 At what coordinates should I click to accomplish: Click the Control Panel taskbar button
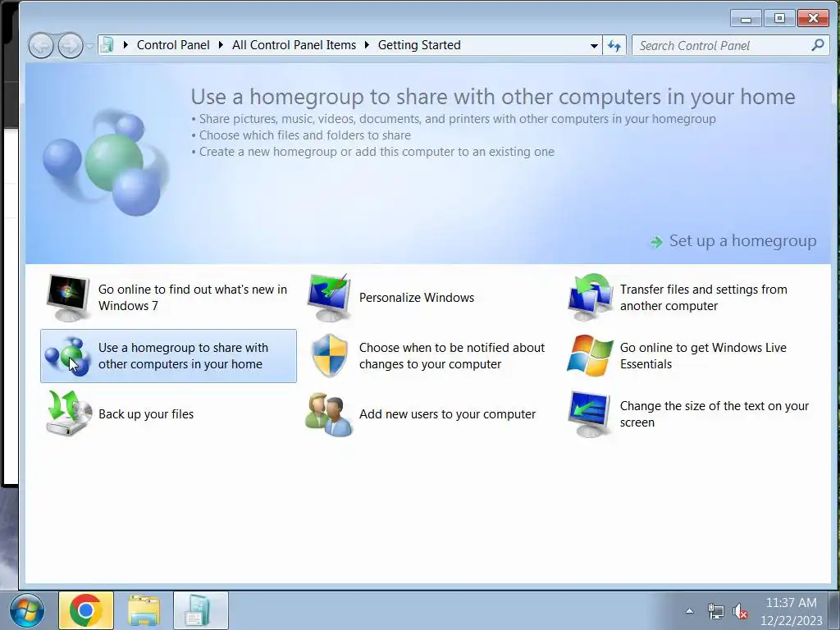[201, 610]
